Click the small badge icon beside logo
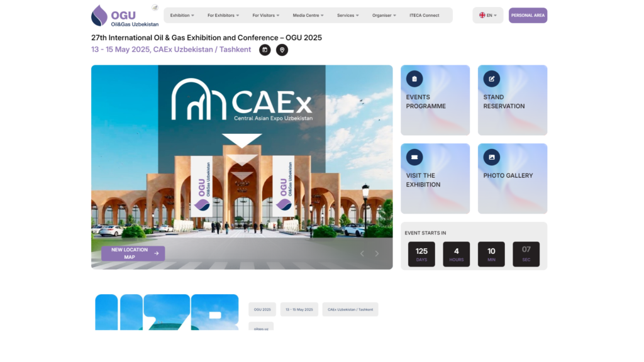Image resolution: width=644 pixels, height=362 pixels. pos(155,8)
